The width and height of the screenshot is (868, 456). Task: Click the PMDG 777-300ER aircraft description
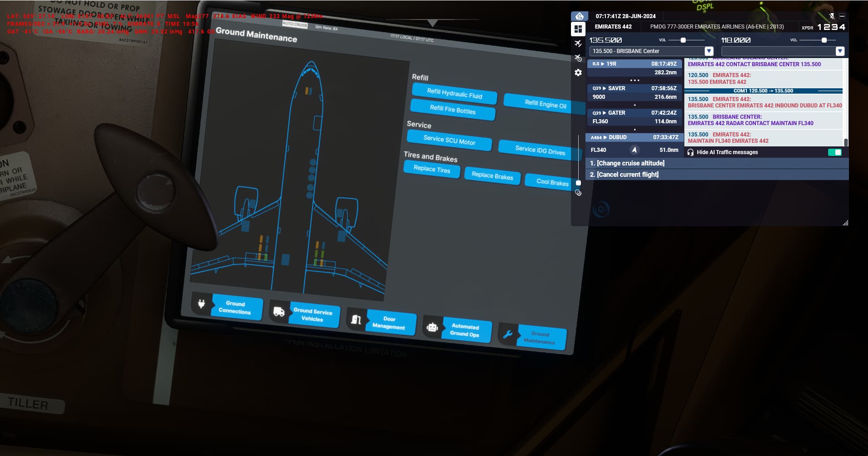tap(717, 27)
